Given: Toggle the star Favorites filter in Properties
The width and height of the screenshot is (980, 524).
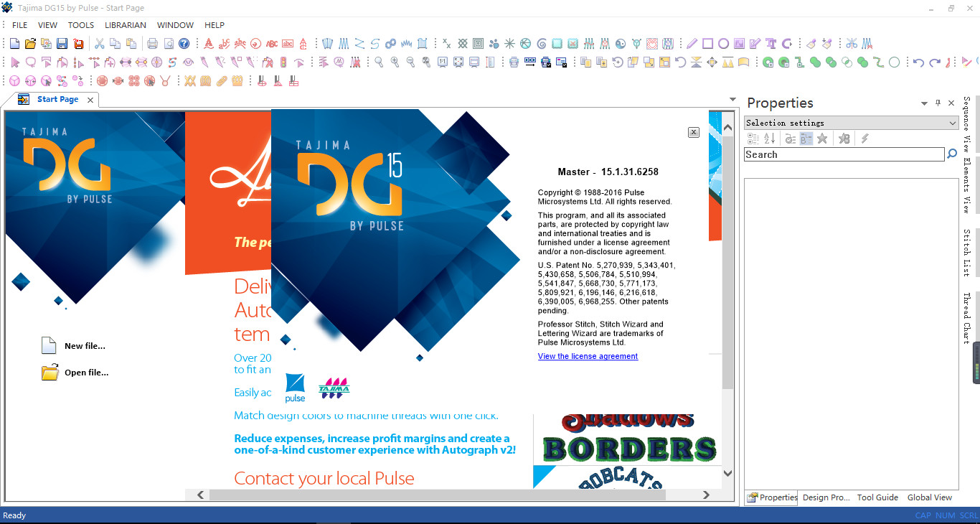Looking at the screenshot, I should 822,139.
